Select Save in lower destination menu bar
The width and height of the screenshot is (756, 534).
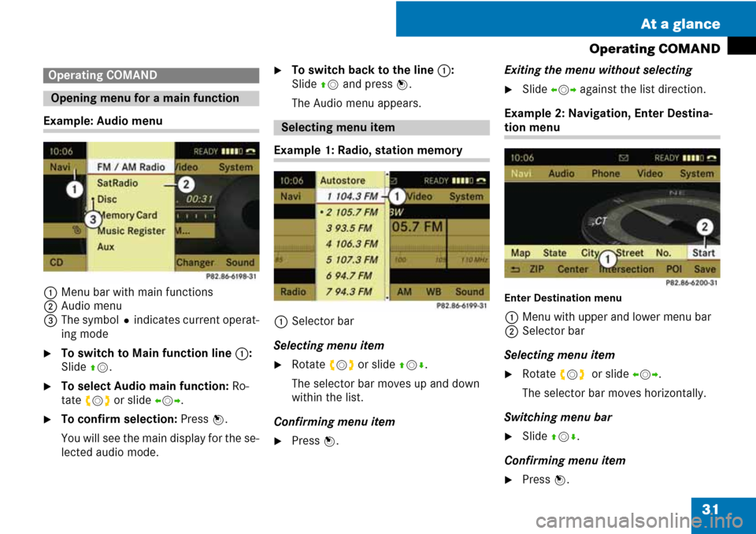[x=704, y=269]
